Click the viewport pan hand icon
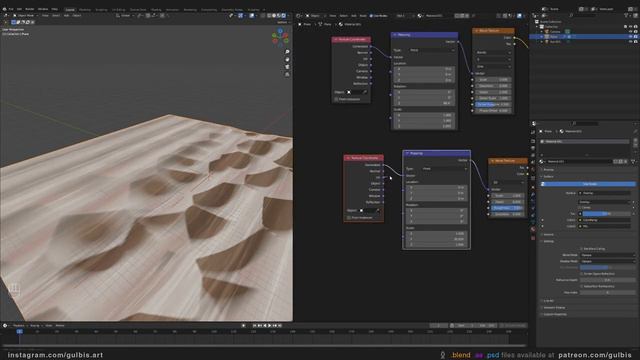The image size is (640, 360). pos(287,60)
